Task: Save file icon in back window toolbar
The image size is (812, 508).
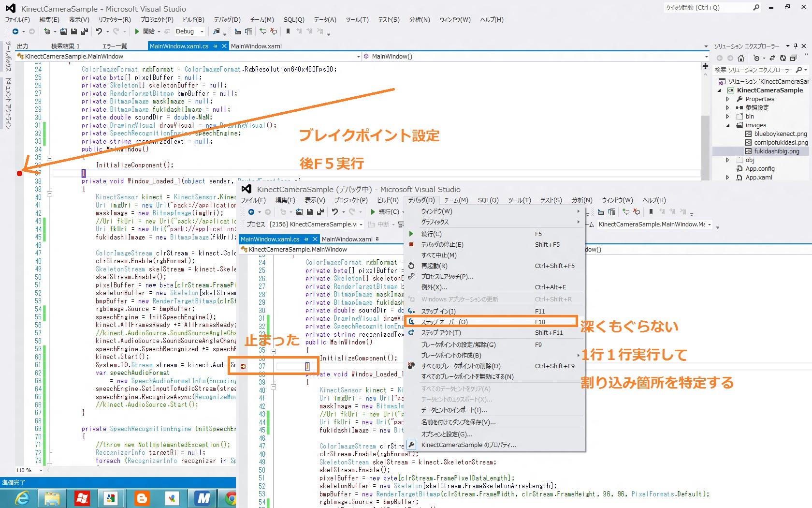Action: pos(74,31)
